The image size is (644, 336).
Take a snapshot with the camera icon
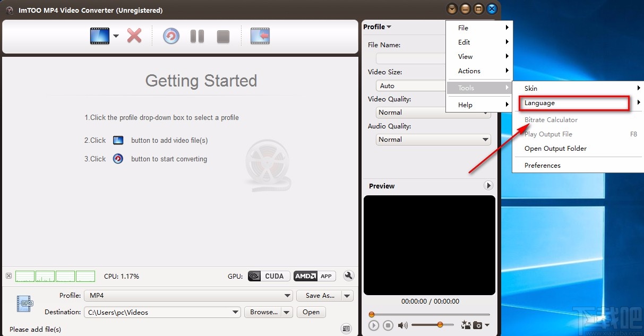pyautogui.click(x=477, y=325)
